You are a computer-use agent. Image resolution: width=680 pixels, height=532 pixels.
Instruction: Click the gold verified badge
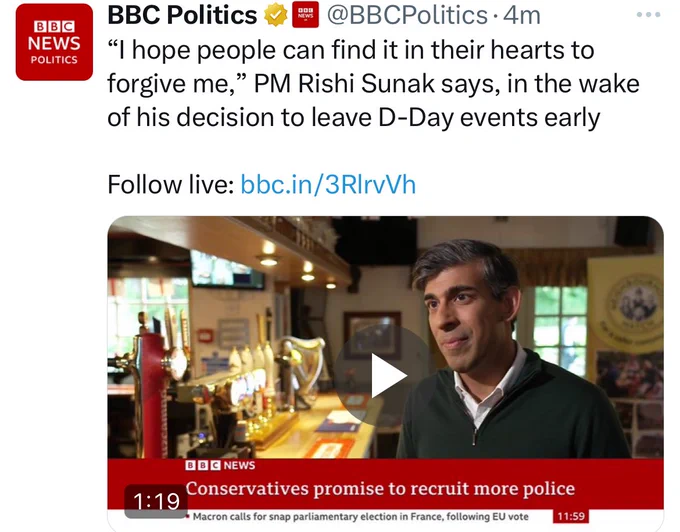[x=276, y=15]
